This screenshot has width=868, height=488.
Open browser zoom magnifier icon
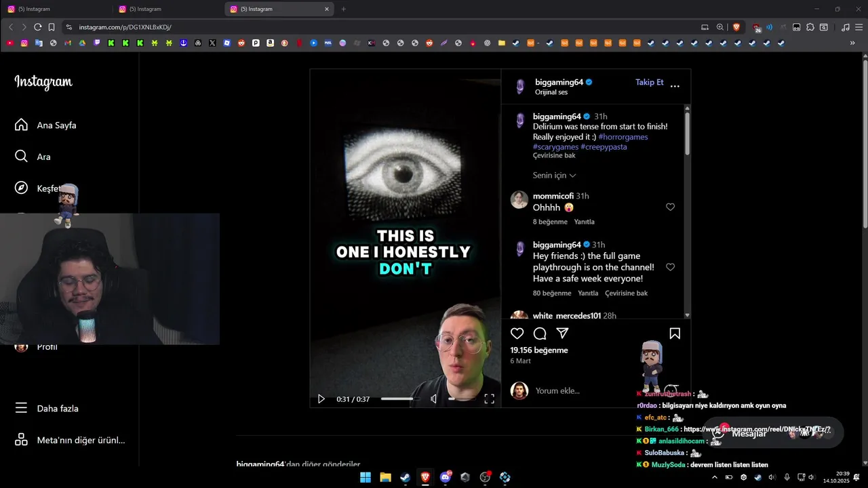click(x=720, y=27)
